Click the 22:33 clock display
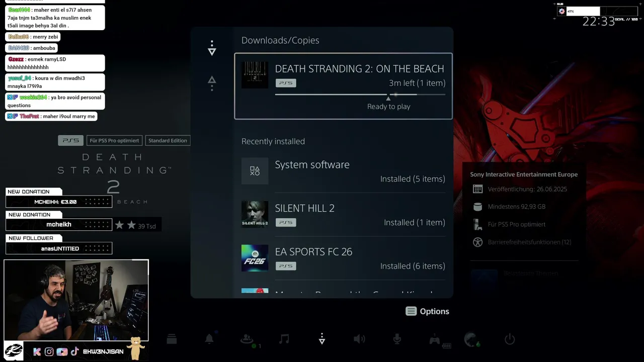The height and width of the screenshot is (362, 644). [x=599, y=22]
